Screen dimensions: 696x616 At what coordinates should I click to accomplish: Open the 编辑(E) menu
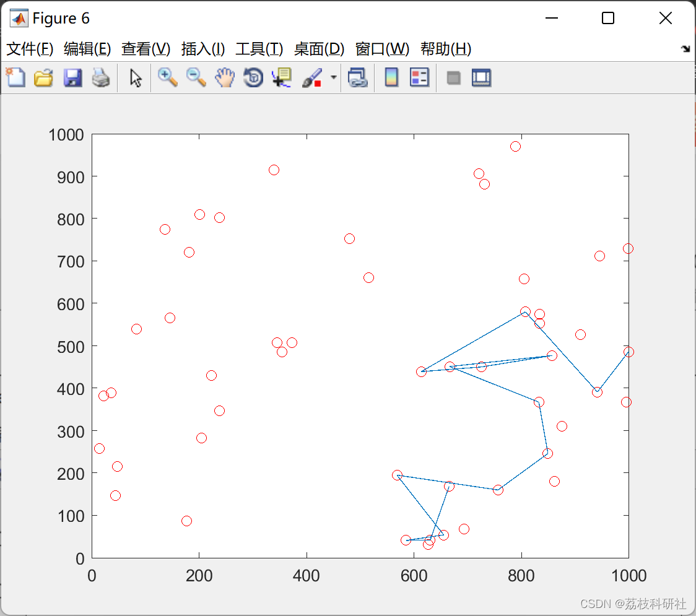87,49
